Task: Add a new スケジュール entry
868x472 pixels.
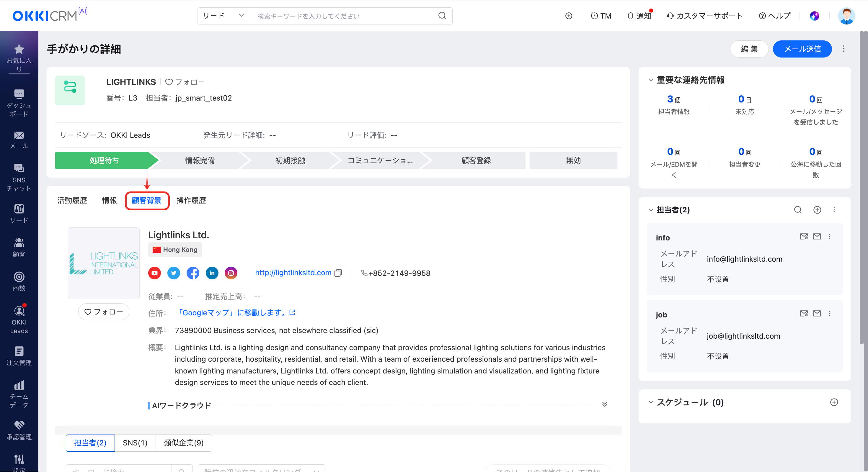Action: point(834,402)
